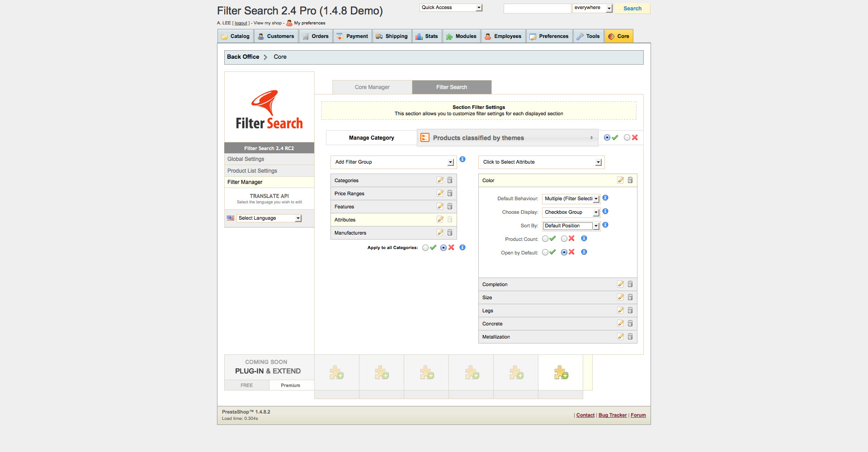
Task: Edit the Size attribute
Action: 621,297
